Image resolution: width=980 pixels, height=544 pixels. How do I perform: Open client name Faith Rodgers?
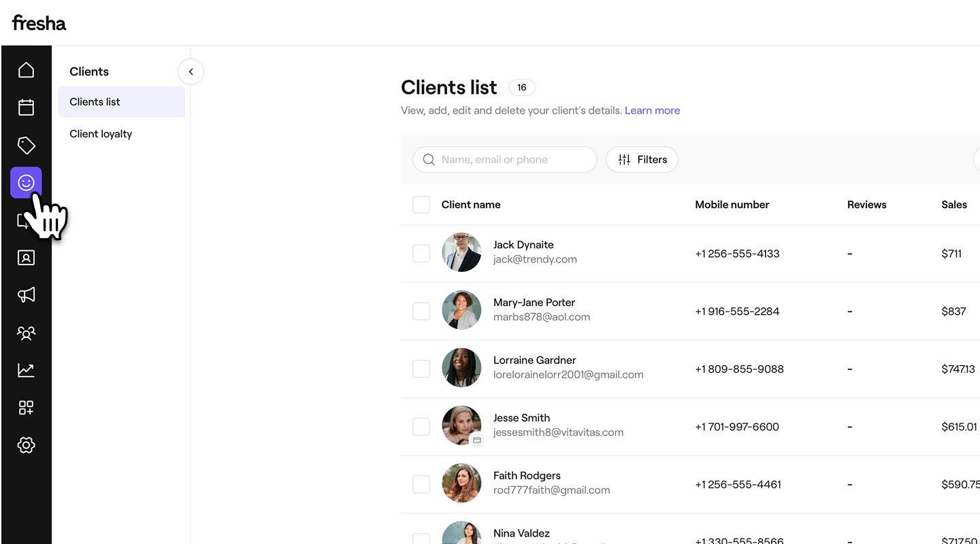(527, 476)
